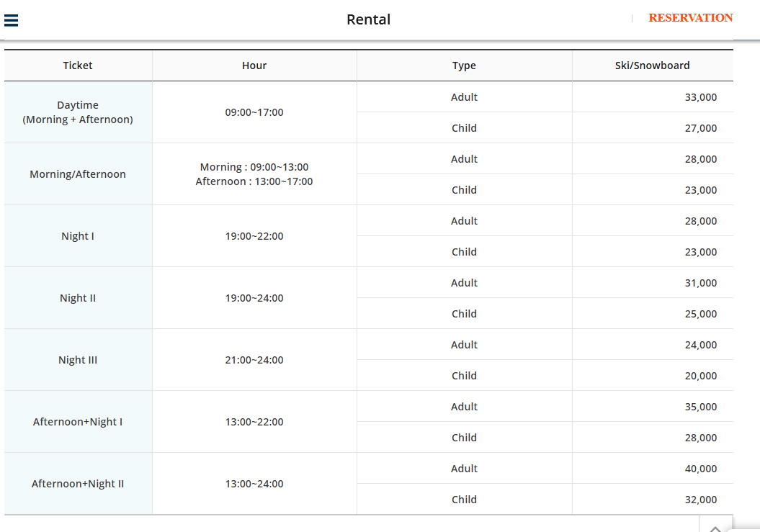The height and width of the screenshot is (532, 760).
Task: Click the 09:00~17:00 hour cell
Action: 254,112
